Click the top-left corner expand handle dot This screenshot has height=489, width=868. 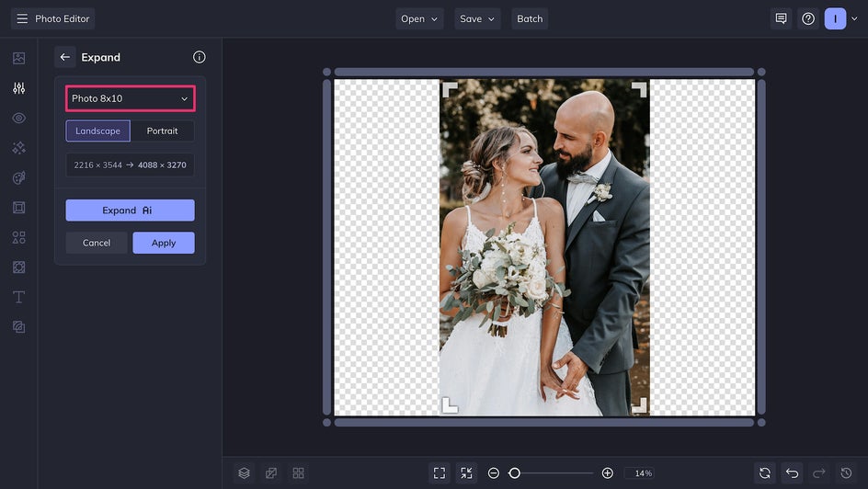pos(326,72)
